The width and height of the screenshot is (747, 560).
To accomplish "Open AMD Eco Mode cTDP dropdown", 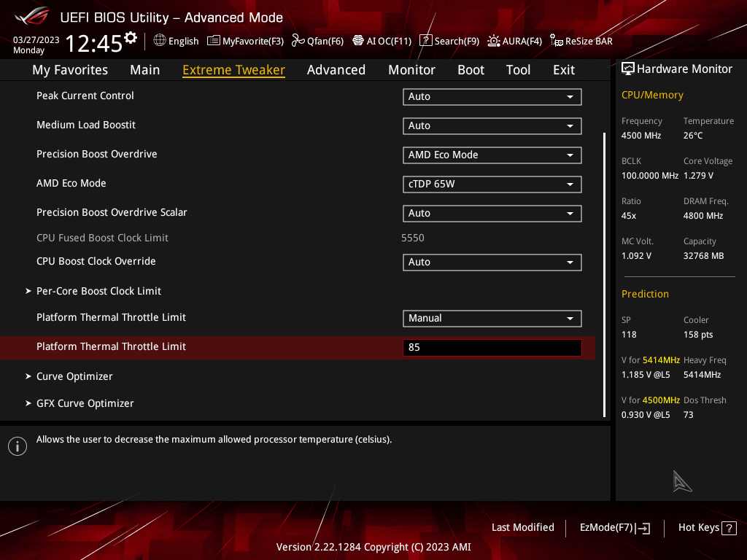I will pyautogui.click(x=492, y=184).
